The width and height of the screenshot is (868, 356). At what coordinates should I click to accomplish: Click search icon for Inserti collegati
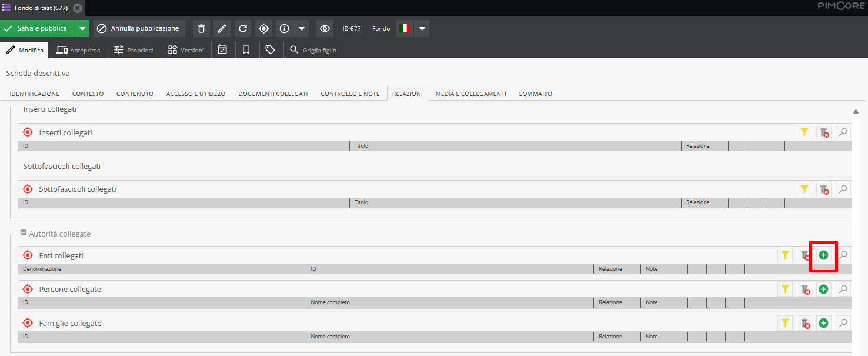(x=843, y=132)
